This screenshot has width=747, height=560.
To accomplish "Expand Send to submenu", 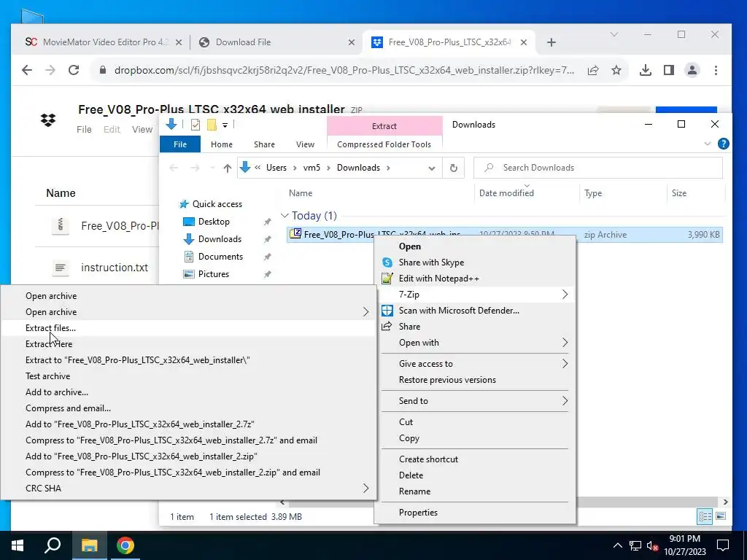I will click(476, 400).
